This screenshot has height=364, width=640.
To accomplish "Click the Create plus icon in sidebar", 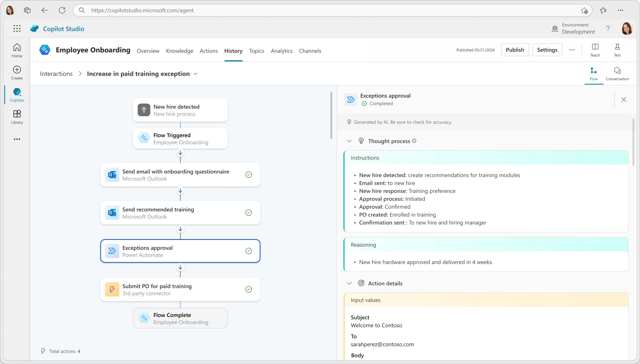I will pos(17,72).
